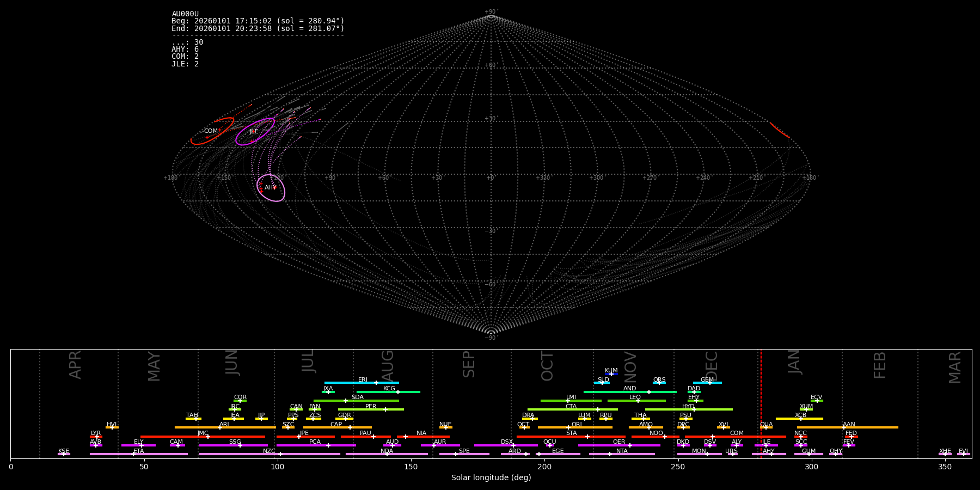Click the NTA shower bar on the timeline
Viewport: 980px width, 490px height.
pyautogui.click(x=622, y=454)
